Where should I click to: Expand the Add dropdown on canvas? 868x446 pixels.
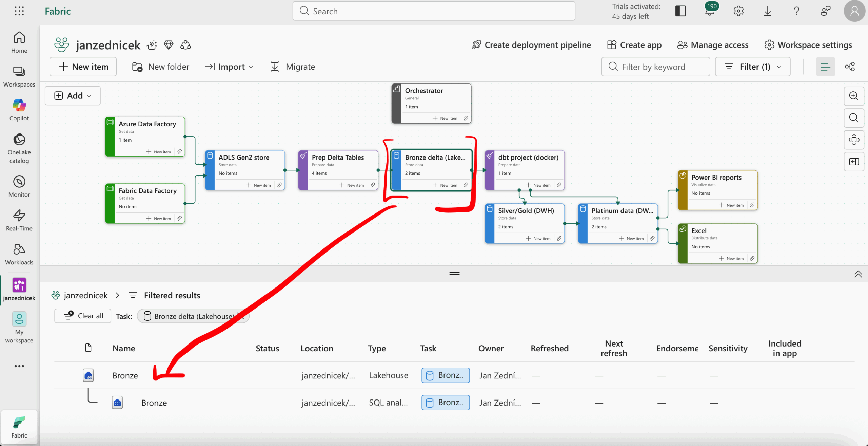(x=73, y=96)
